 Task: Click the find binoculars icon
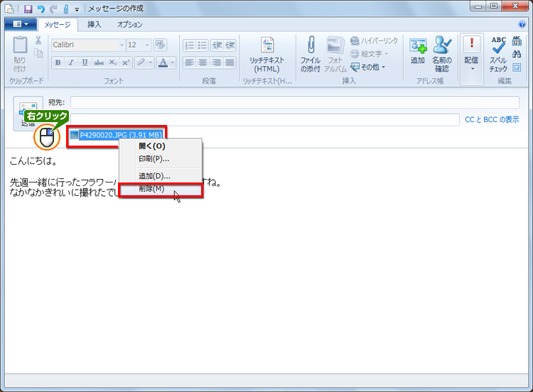517,54
